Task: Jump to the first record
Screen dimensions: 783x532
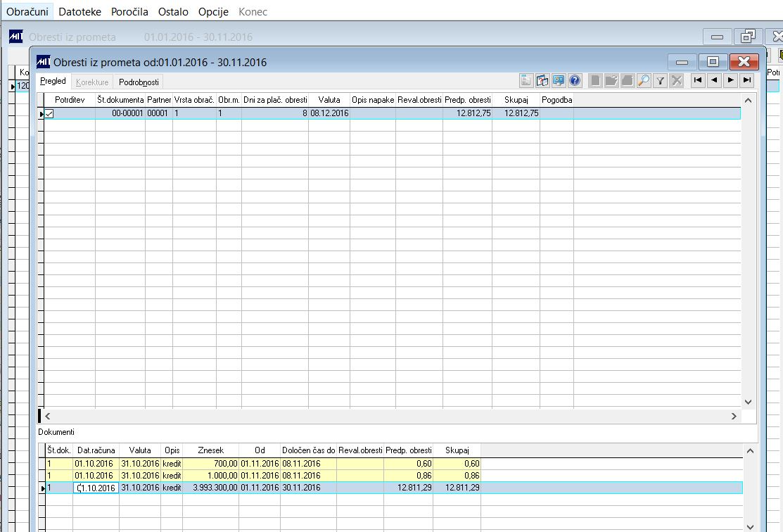Action: (698, 80)
